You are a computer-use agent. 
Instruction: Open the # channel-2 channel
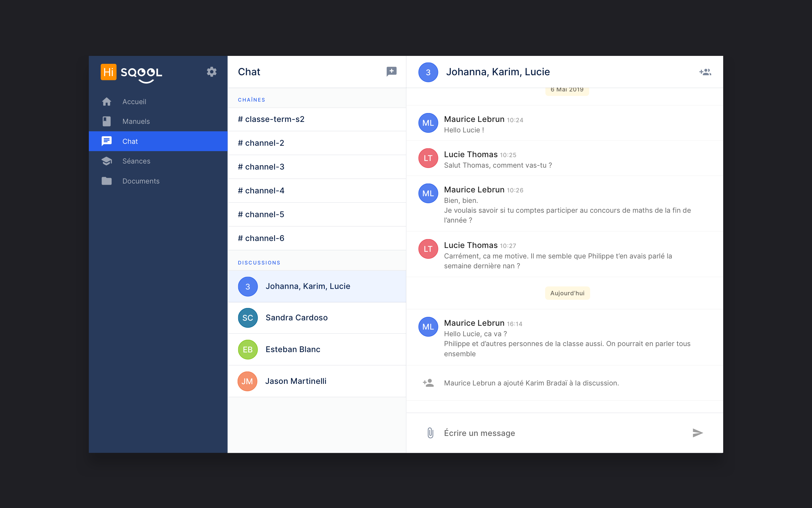(317, 143)
